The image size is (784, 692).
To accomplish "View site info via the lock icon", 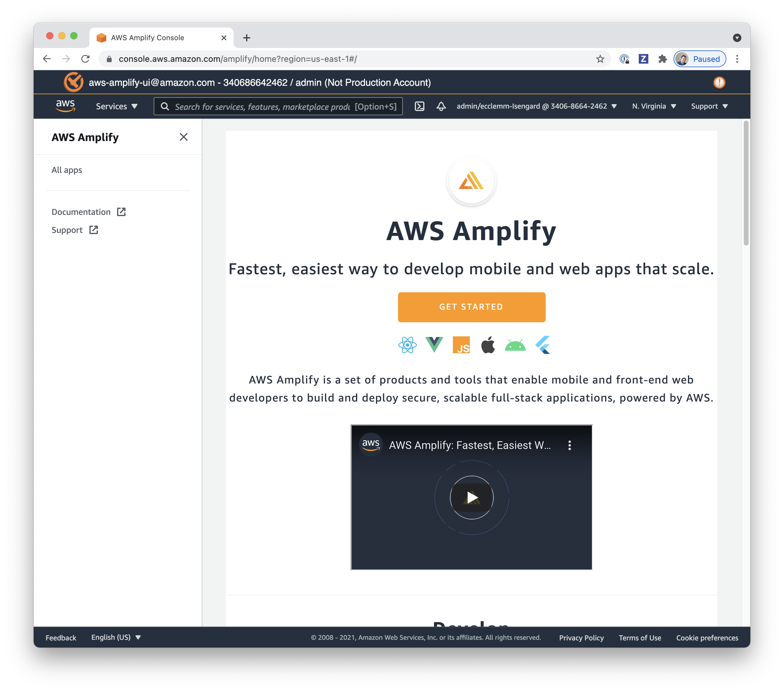I will tap(109, 59).
